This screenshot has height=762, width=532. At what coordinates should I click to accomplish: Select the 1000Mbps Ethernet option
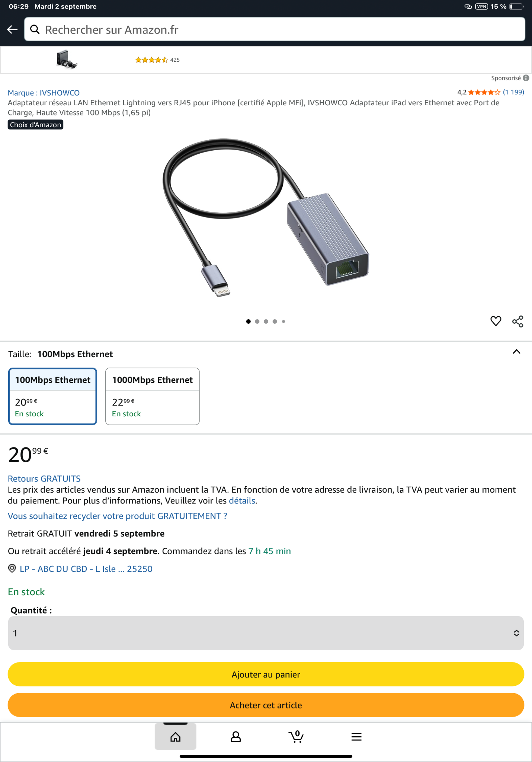click(153, 396)
